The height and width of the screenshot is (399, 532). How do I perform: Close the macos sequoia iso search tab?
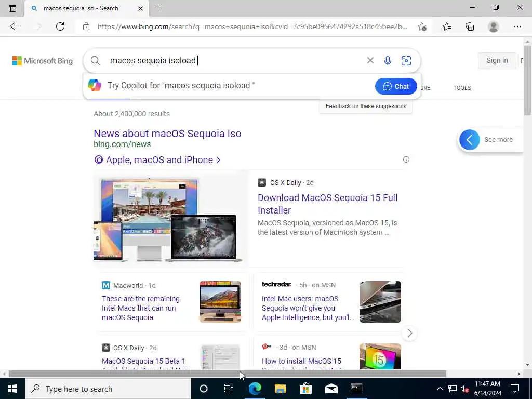pyautogui.click(x=140, y=8)
